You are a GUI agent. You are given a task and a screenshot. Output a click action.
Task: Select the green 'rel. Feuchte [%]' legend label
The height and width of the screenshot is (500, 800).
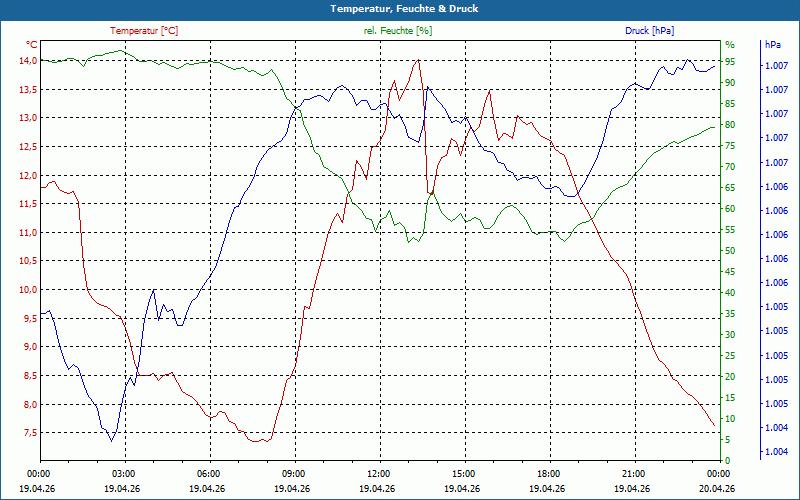coord(398,31)
